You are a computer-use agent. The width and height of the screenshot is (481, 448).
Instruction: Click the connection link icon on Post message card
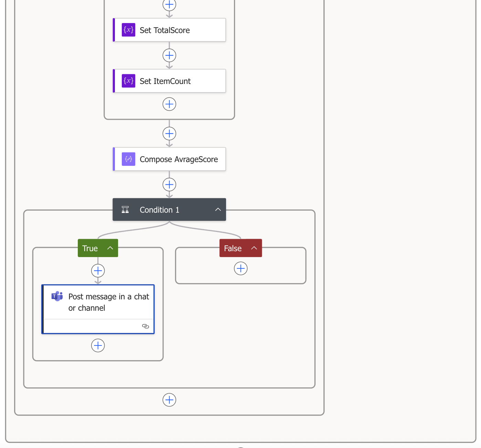click(x=146, y=326)
